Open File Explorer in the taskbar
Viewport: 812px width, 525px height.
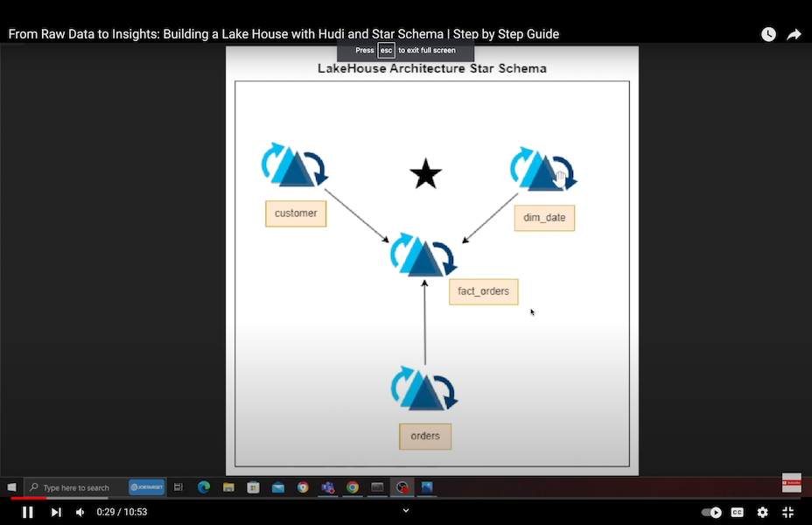pyautogui.click(x=228, y=487)
